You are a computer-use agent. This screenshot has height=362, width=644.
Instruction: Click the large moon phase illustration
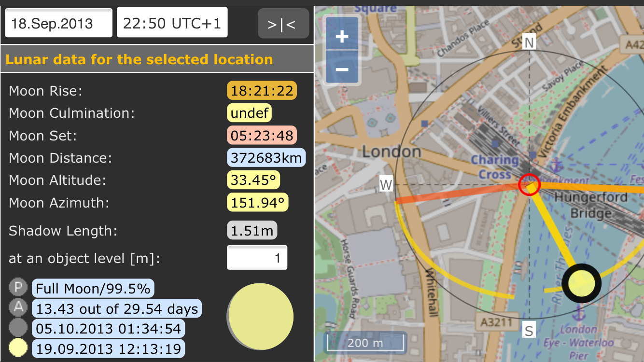click(260, 317)
